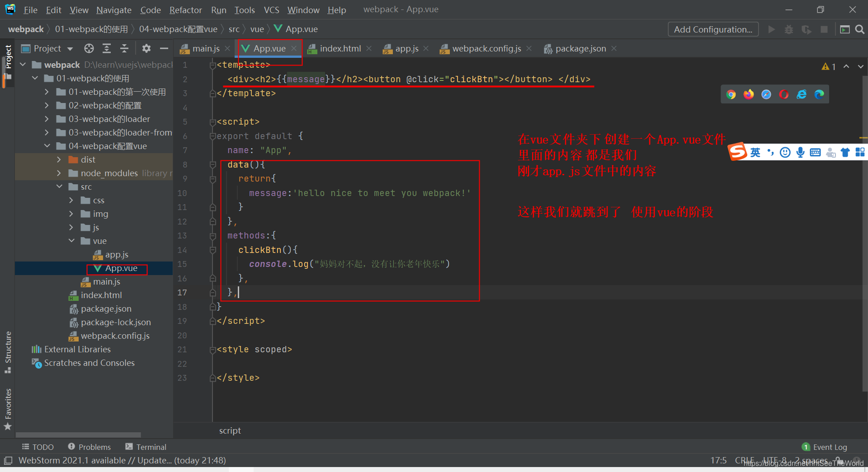
Task: Open Search Everywhere magnifier icon
Action: (x=860, y=29)
